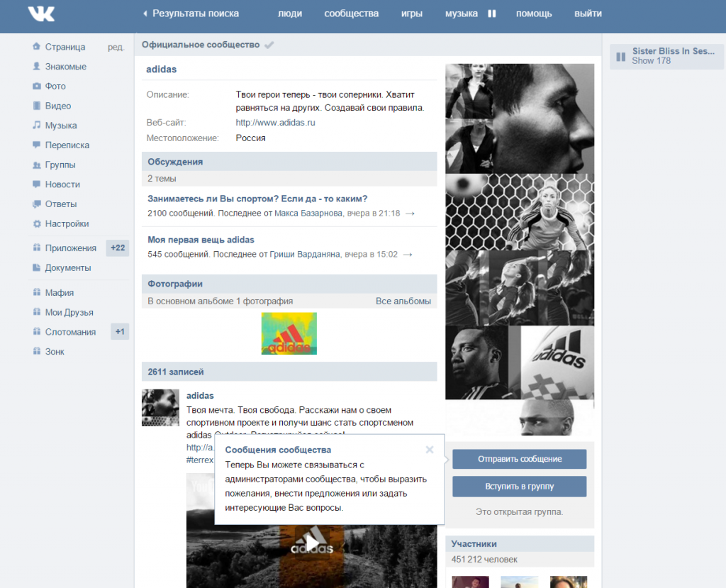Open Документы icon in left sidebar
Screen dimensions: 726x588
point(37,268)
